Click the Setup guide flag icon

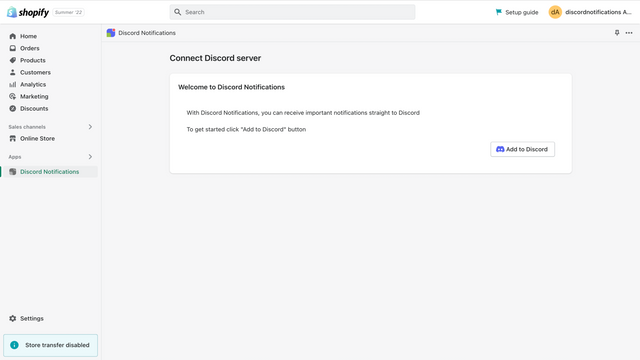coord(499,12)
